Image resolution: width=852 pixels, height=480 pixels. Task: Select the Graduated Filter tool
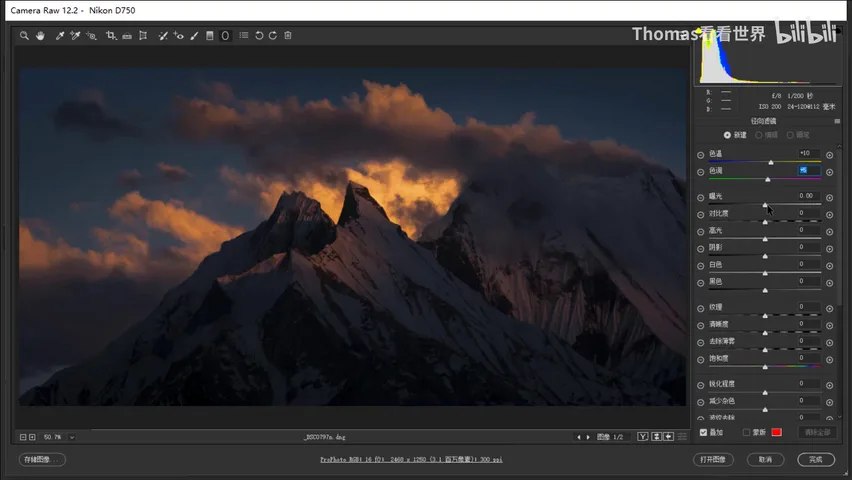pyautogui.click(x=210, y=35)
